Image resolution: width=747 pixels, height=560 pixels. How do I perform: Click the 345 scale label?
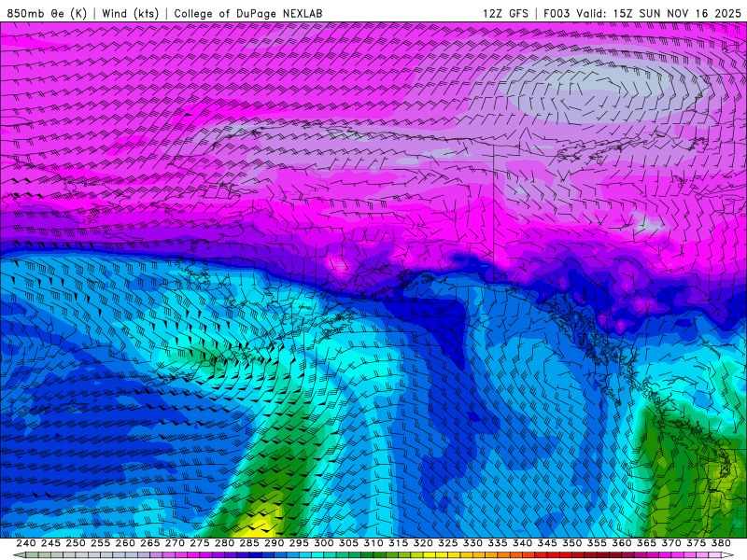[x=547, y=543]
